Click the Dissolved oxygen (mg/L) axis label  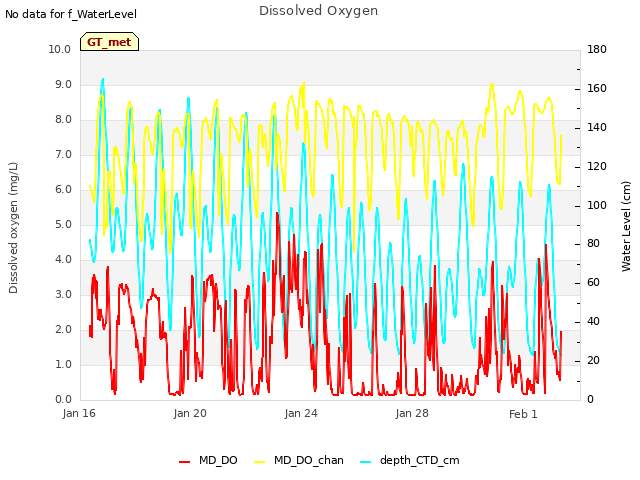13,228
